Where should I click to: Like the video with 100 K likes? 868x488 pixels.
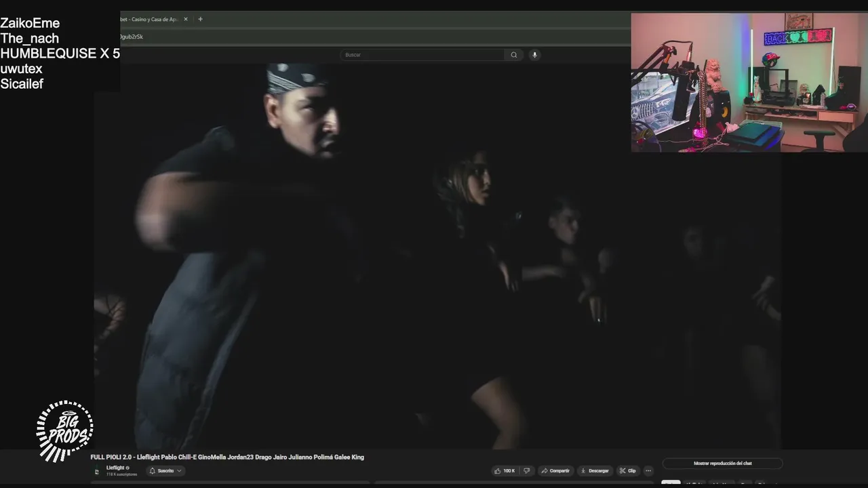(505, 470)
